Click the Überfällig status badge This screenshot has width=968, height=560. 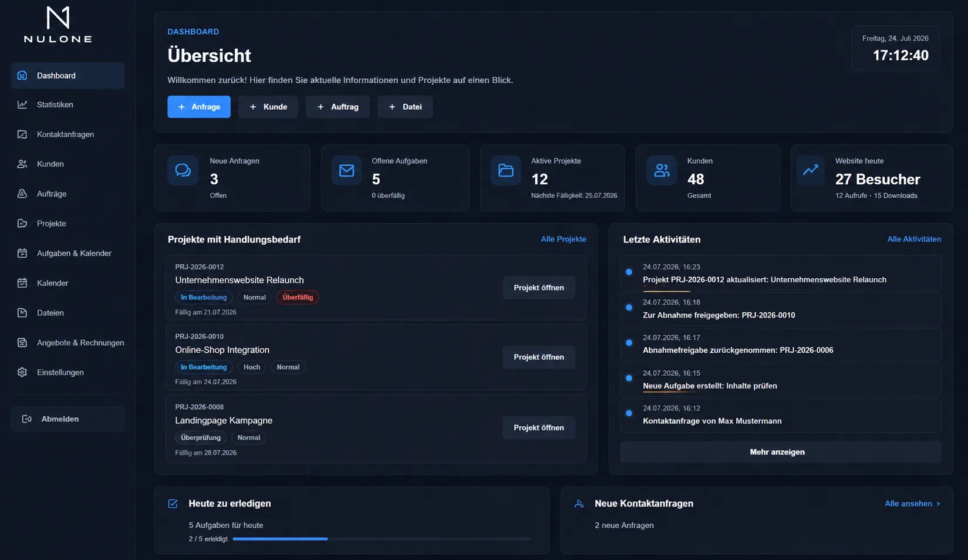[x=298, y=298]
